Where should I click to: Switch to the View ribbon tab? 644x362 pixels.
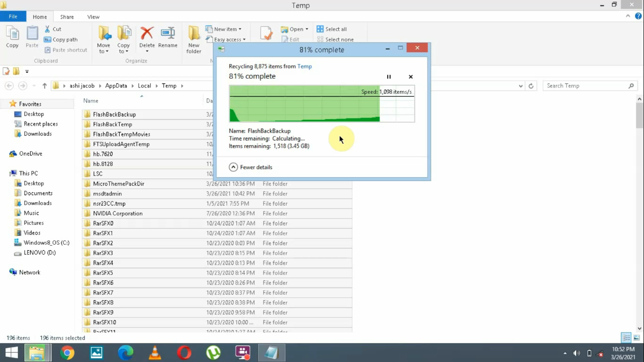93,16
